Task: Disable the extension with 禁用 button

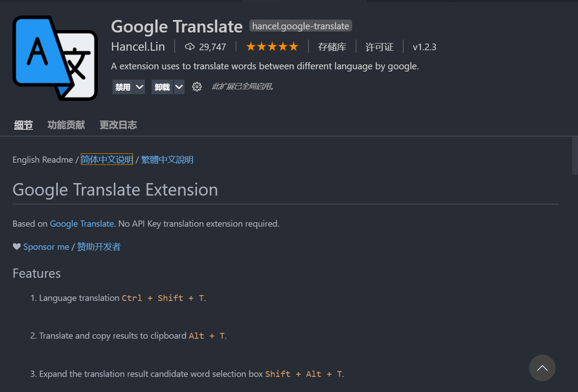Action: click(x=123, y=87)
